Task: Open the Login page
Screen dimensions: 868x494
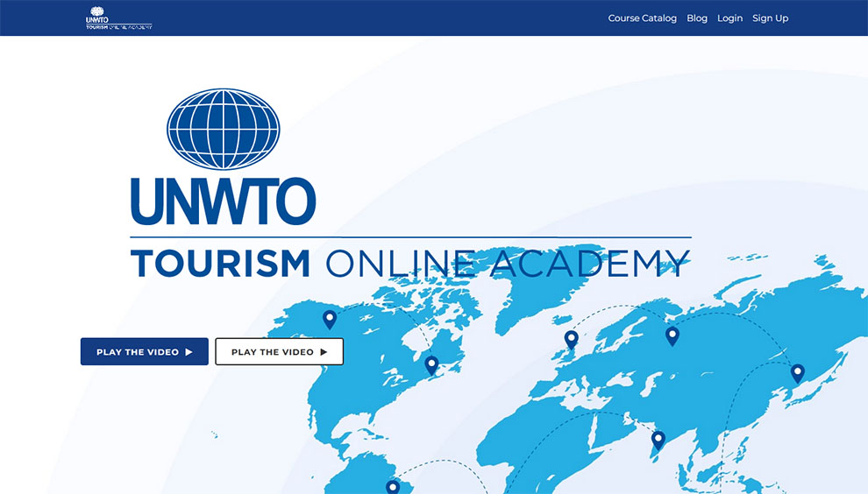Action: 729,18
